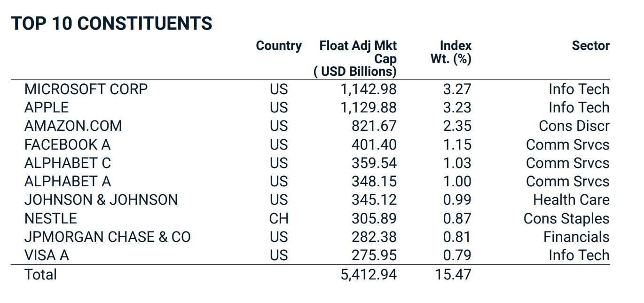
Task: Click the VISA A constituent name
Action: click(47, 255)
